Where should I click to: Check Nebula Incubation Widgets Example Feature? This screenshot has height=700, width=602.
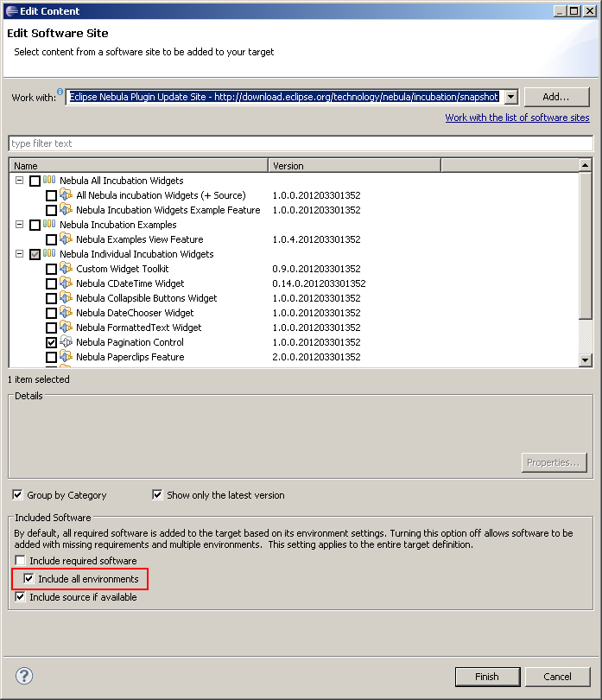point(51,210)
